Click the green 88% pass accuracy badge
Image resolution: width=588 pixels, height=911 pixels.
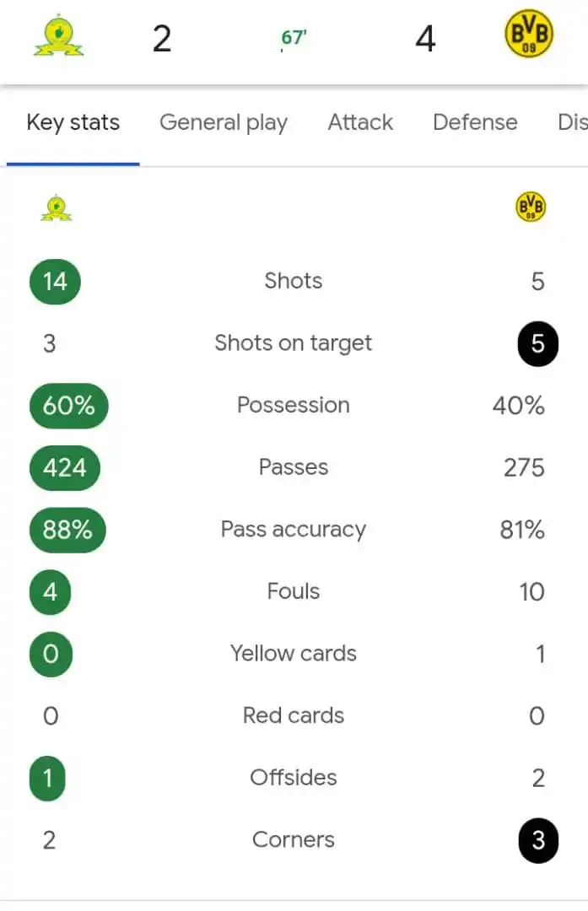[x=67, y=530]
